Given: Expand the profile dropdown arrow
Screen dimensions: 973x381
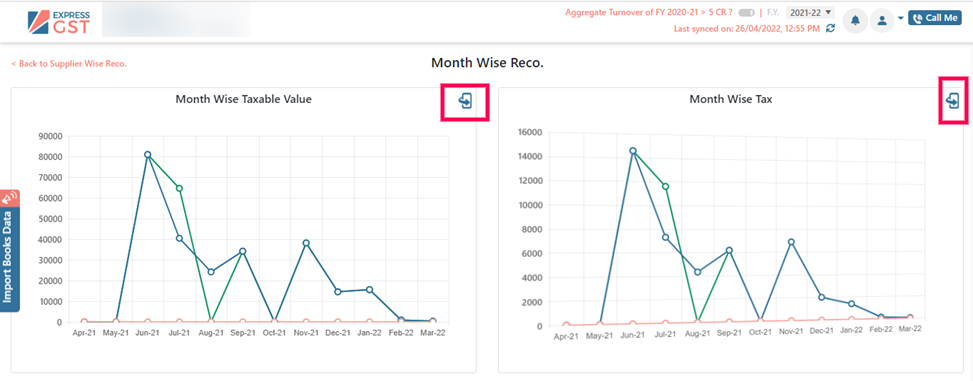Looking at the screenshot, I should tap(900, 19).
